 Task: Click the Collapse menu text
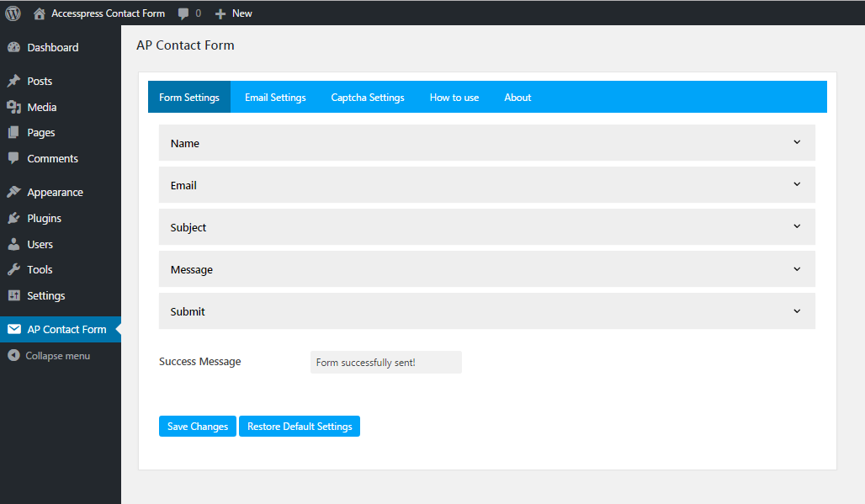(x=57, y=356)
